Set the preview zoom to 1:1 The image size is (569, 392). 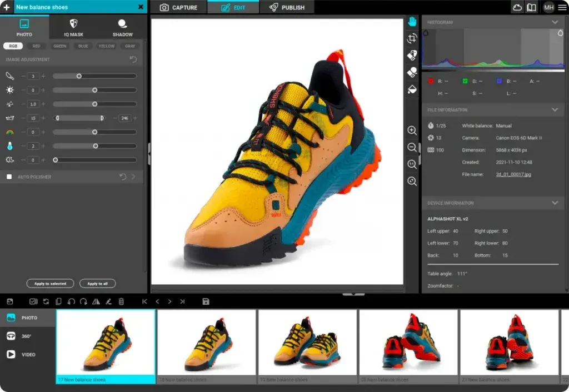412,164
